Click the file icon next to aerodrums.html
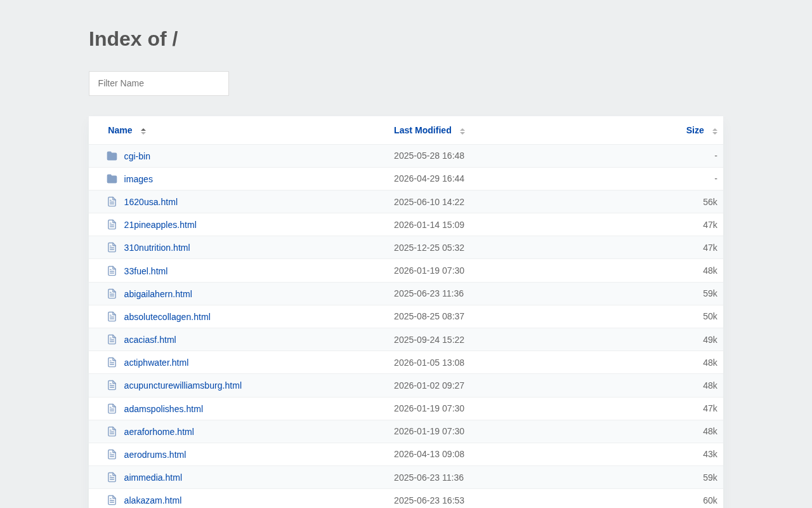This screenshot has width=812, height=508. 112,455
